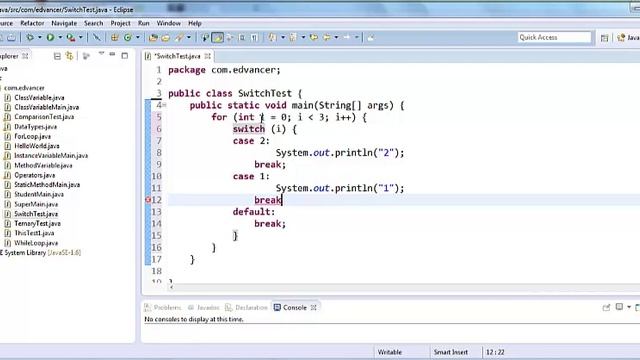
Task: Open the Navigate menu
Action: (64, 23)
